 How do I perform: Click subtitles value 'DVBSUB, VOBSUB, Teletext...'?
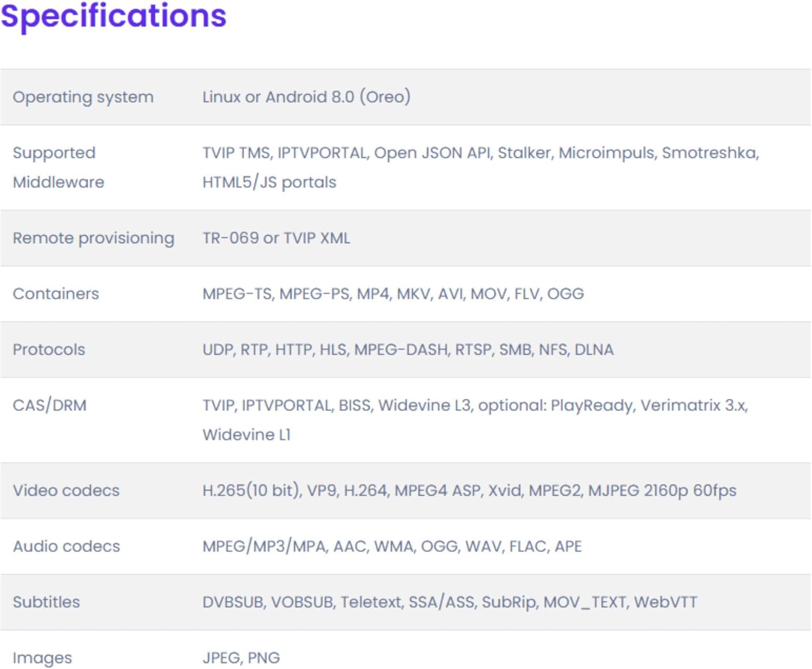coord(449,602)
